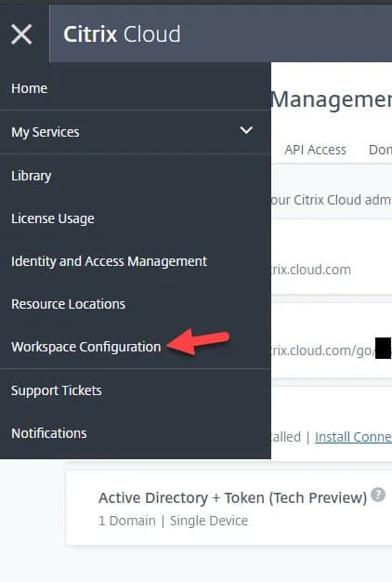392x582 pixels.
Task: Switch to the API Access tab
Action: [x=315, y=150]
